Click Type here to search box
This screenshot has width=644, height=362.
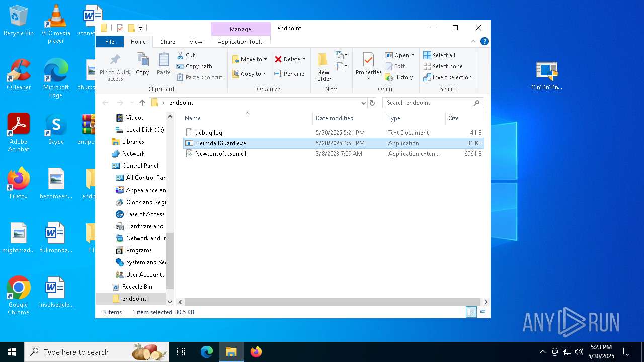pos(96,352)
